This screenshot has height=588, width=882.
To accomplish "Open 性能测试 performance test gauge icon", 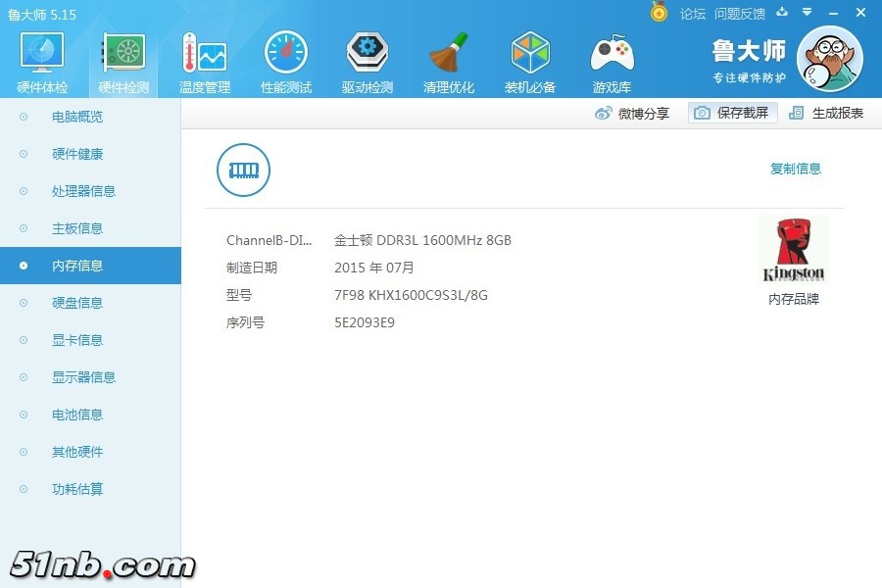I will [x=286, y=61].
